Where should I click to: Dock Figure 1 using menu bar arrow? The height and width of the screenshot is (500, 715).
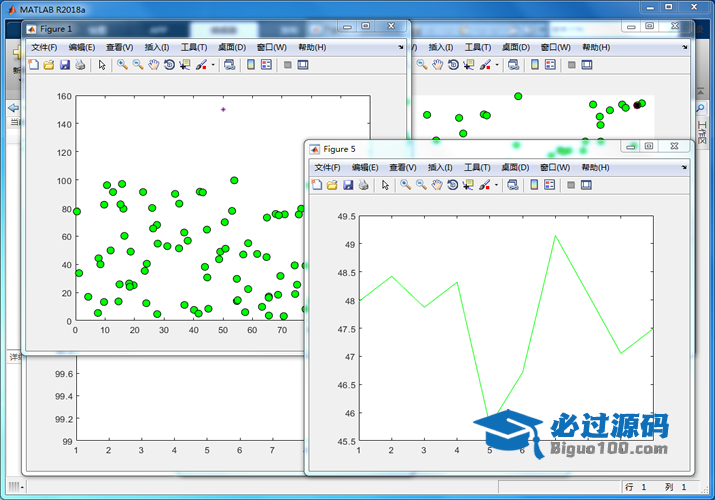click(401, 47)
